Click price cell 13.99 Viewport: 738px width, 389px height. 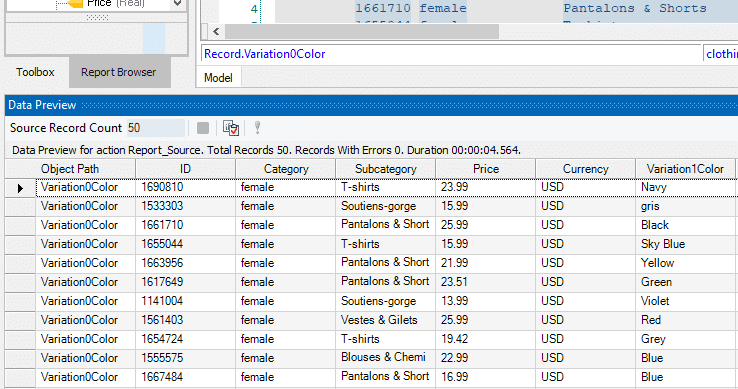point(486,301)
